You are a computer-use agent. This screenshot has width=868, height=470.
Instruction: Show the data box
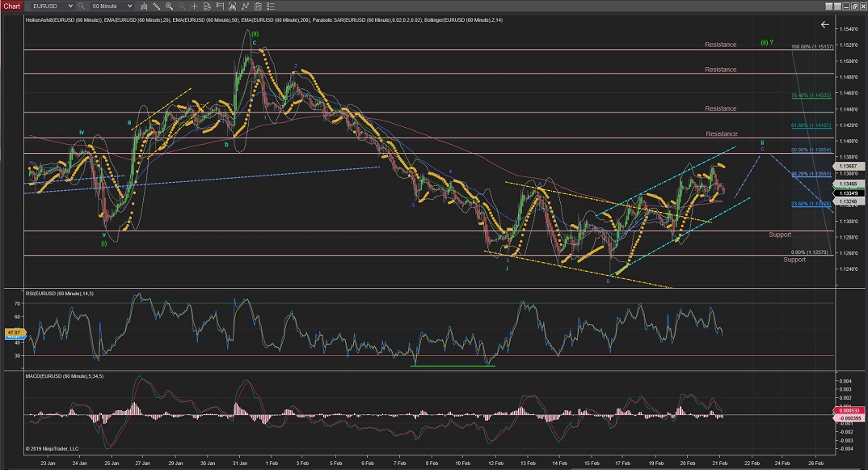pyautogui.click(x=206, y=6)
